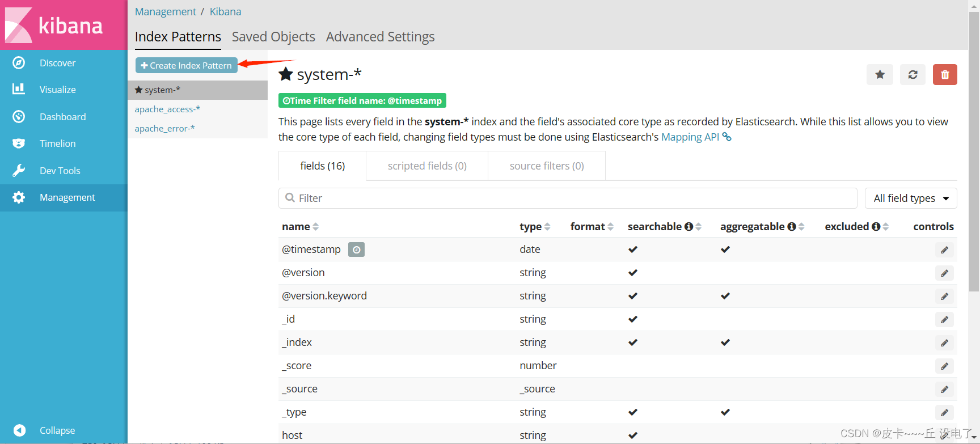The width and height of the screenshot is (980, 444).
Task: Open the Dev Tools wrench icon
Action: [x=19, y=170]
